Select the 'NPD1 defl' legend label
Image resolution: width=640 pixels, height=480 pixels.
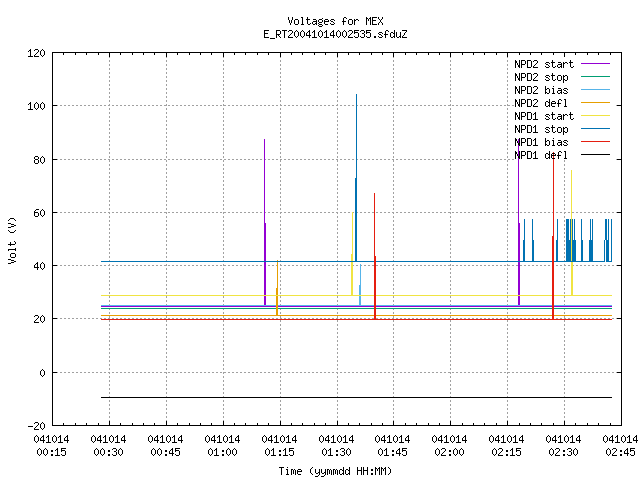point(541,156)
